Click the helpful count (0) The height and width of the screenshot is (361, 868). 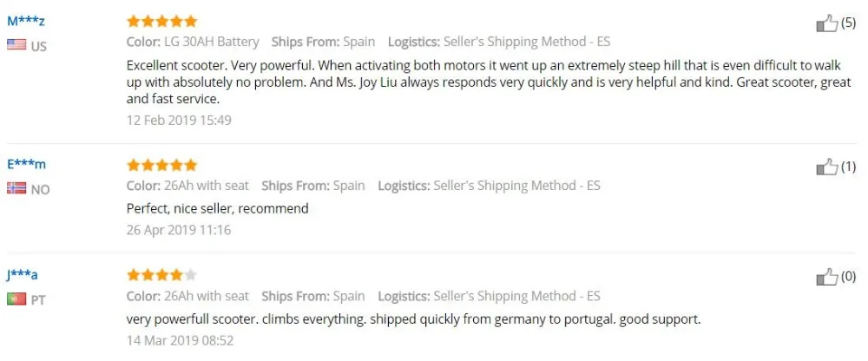848,278
